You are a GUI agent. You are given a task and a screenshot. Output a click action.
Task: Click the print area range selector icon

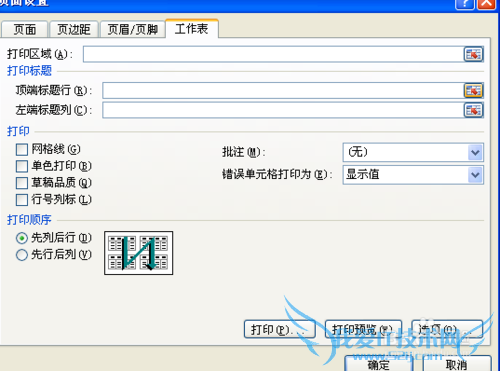(x=473, y=54)
